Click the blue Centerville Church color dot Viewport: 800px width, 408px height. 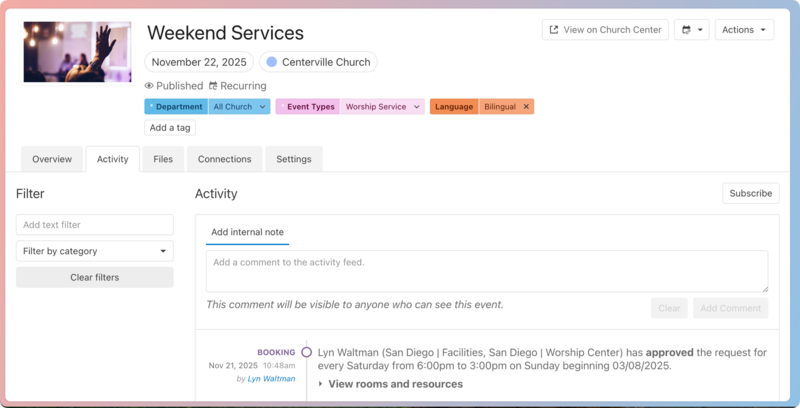click(x=272, y=62)
